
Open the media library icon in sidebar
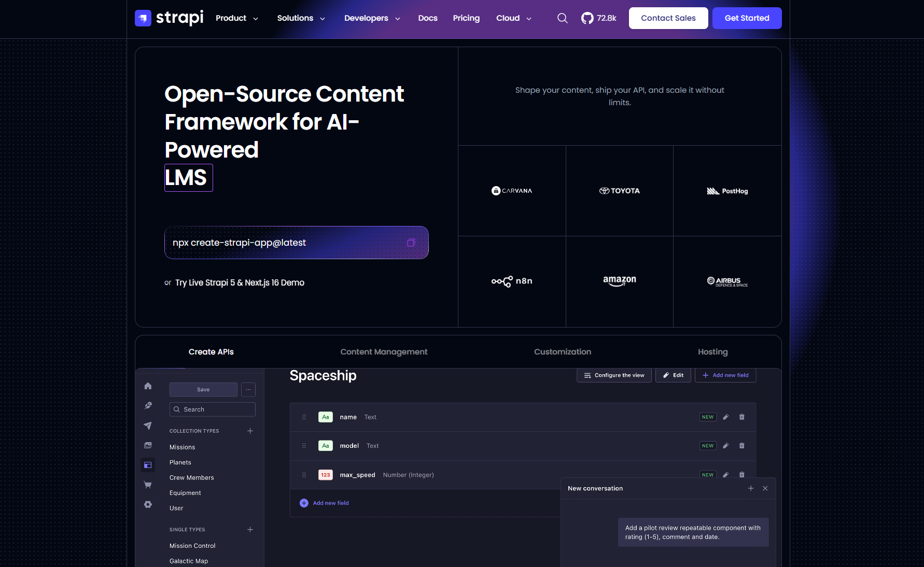pyautogui.click(x=148, y=445)
